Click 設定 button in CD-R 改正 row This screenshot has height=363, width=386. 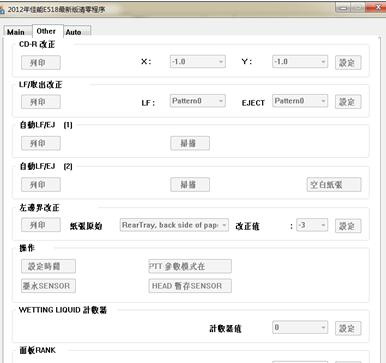pos(348,62)
